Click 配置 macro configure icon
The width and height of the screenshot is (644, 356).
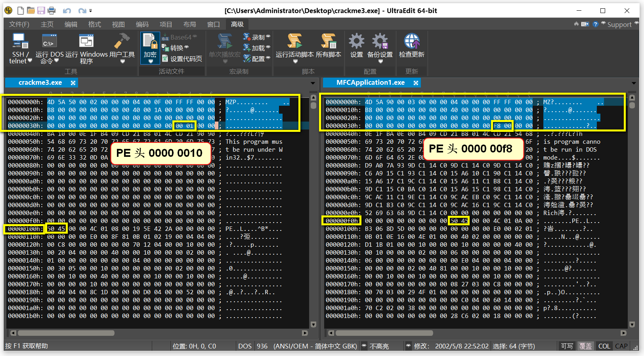coord(247,59)
